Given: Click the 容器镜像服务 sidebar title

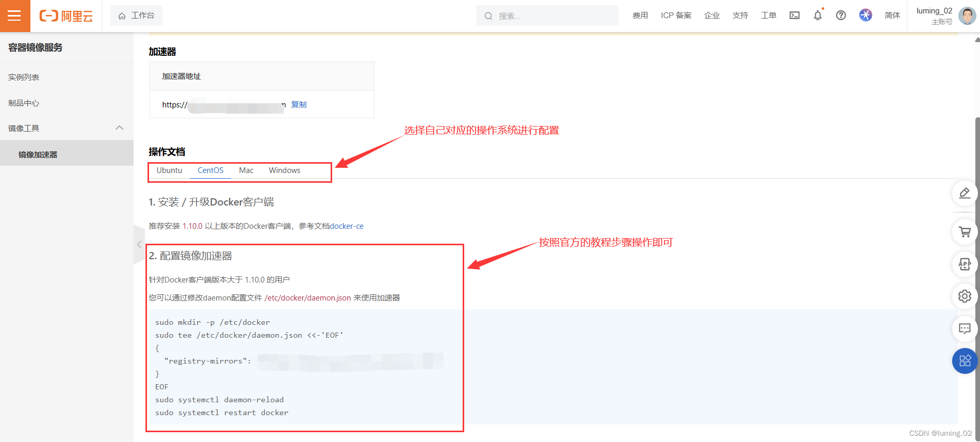Looking at the screenshot, I should tap(36, 48).
